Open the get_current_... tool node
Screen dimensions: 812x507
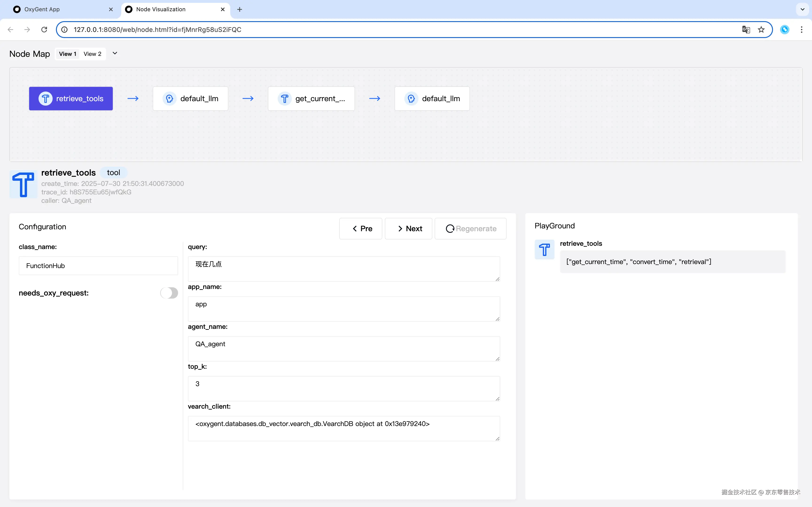(x=311, y=99)
